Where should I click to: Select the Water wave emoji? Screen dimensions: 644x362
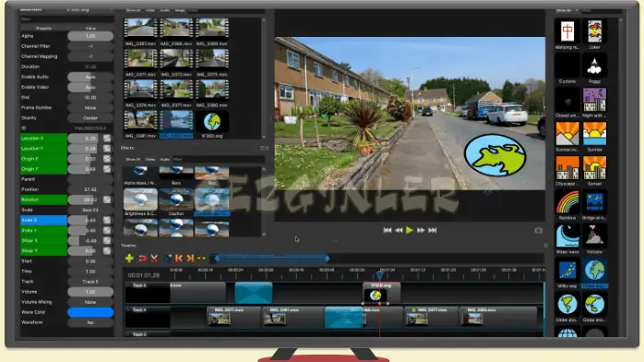(x=567, y=236)
